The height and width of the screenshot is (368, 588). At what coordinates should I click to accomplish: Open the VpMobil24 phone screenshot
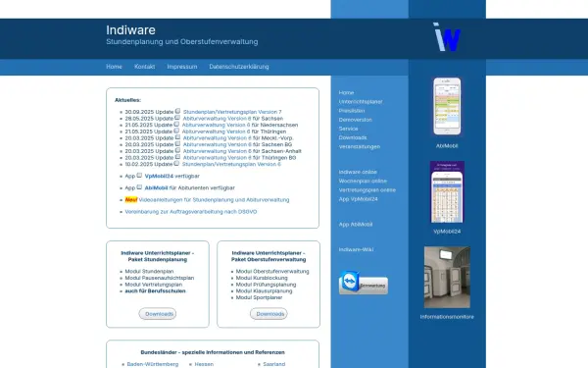click(x=447, y=192)
